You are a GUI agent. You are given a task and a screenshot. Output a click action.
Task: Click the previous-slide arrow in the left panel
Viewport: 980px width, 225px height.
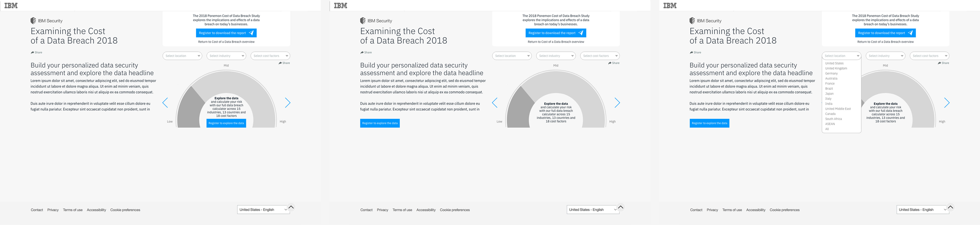(165, 103)
